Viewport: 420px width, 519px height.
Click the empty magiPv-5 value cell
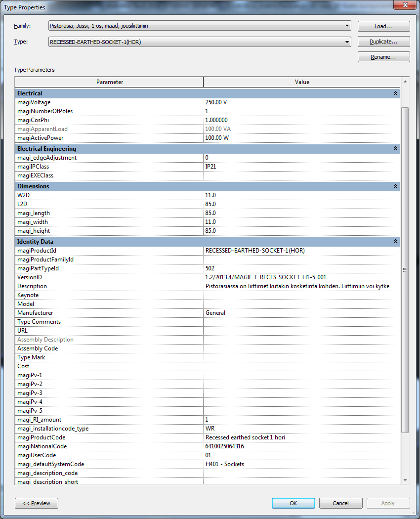(x=301, y=411)
